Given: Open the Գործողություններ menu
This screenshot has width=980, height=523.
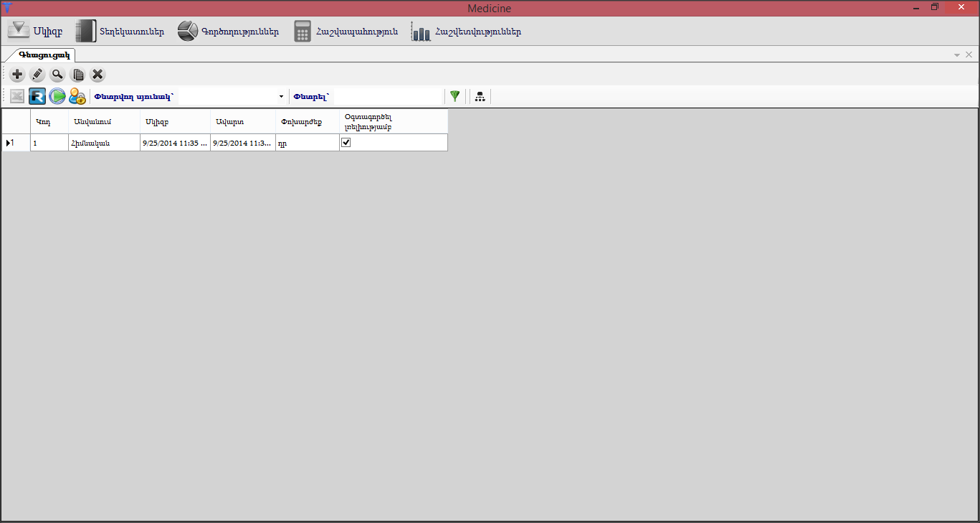Looking at the screenshot, I should pos(229,32).
